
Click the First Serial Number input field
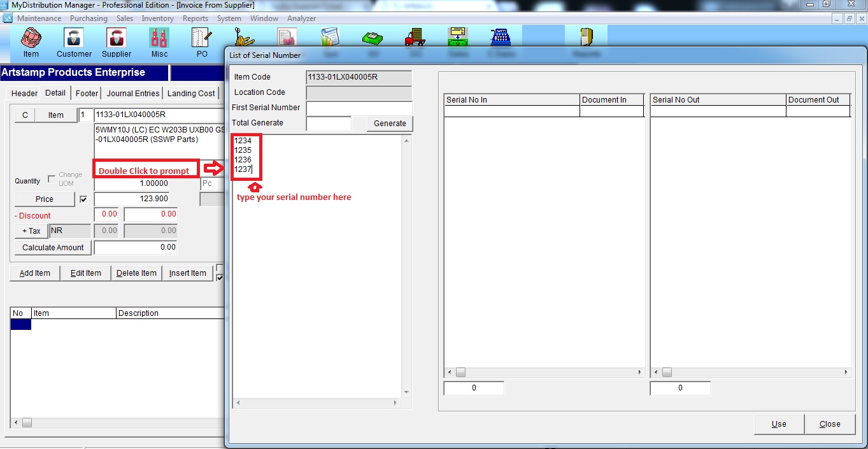click(359, 108)
